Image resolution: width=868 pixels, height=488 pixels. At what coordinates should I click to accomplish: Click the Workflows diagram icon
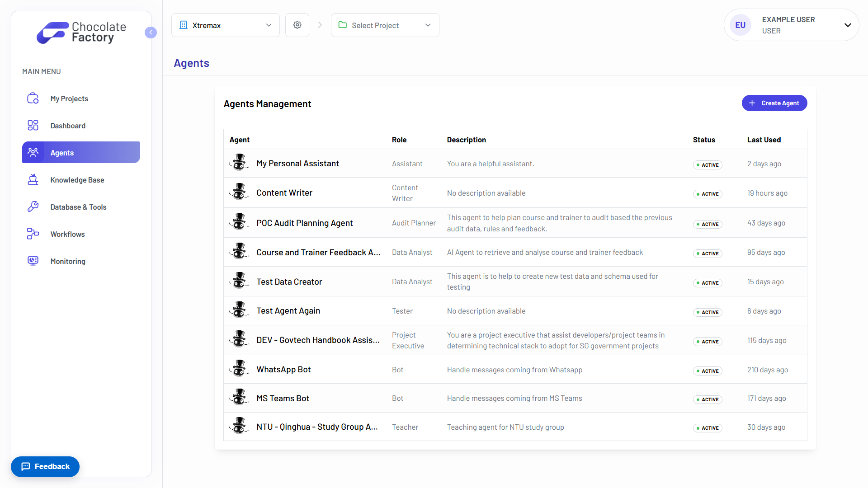33,234
